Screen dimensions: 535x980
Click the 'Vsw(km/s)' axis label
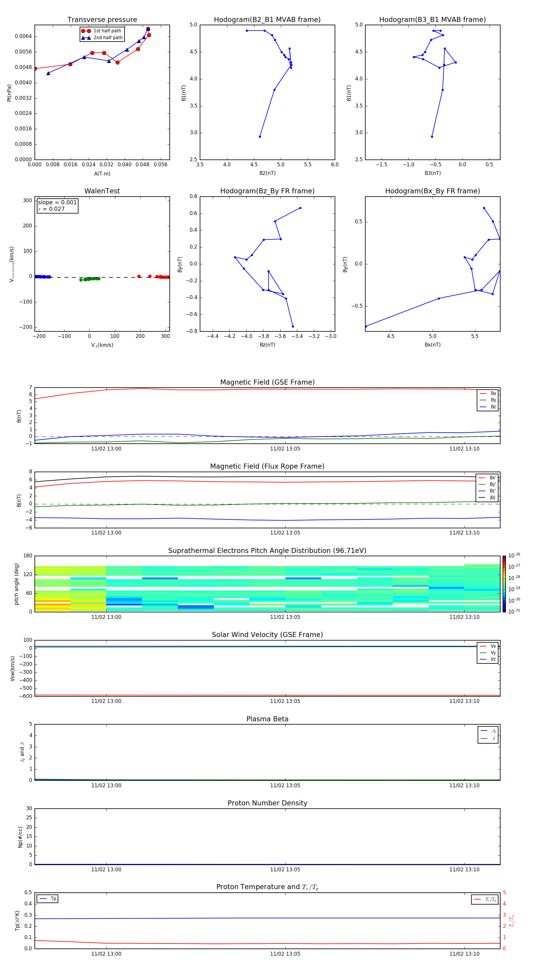[12, 668]
